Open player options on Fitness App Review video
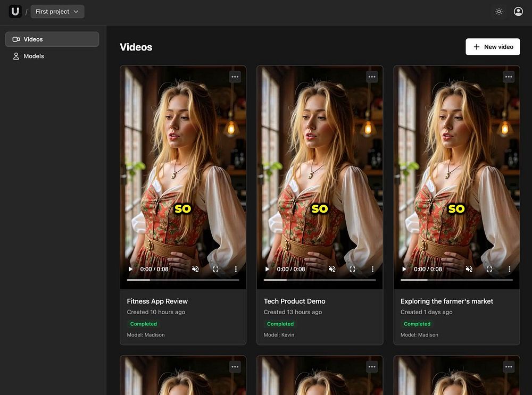Screen dimensions: 532x395 coord(236,269)
